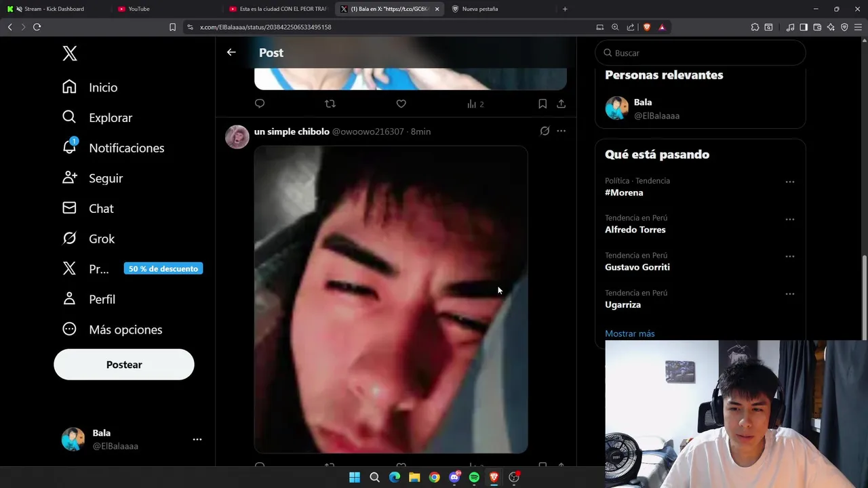Share the upper post
The image size is (868, 488).
[x=561, y=104]
